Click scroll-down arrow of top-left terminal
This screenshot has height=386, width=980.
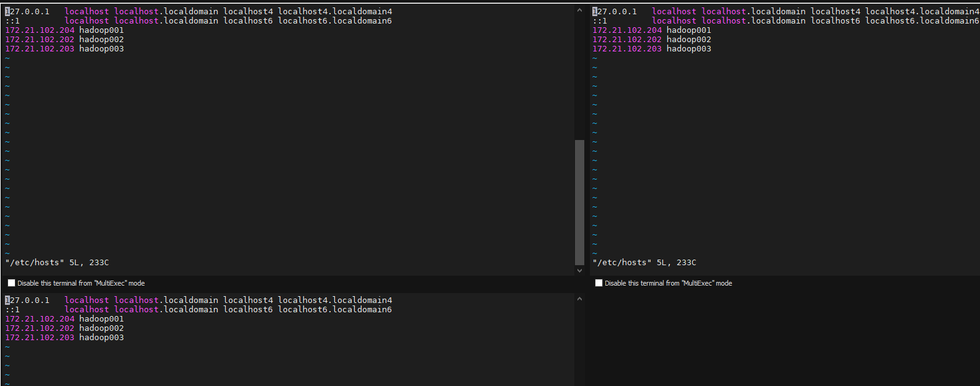click(x=579, y=270)
